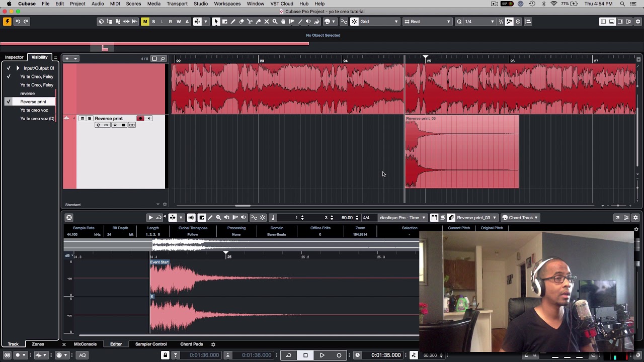The image size is (644, 362).
Task: Open lower zone setup gear beside Chord Pads
Action: click(213, 344)
